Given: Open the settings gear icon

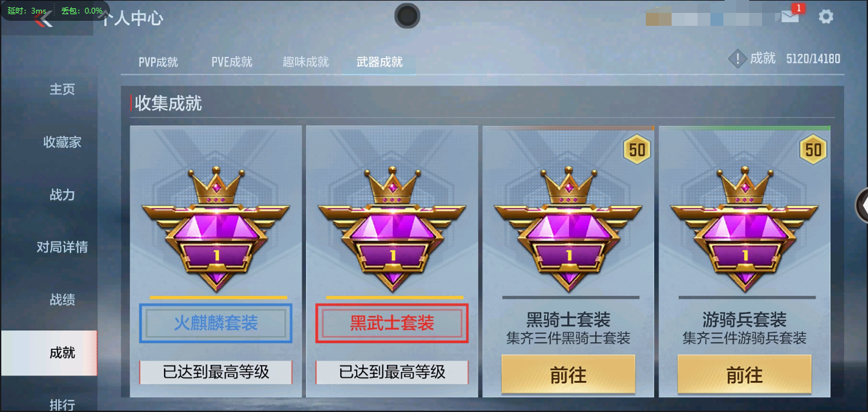Looking at the screenshot, I should [826, 17].
